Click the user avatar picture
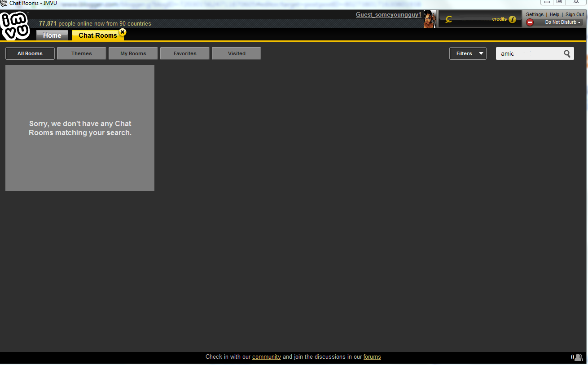This screenshot has height=365, width=588. click(430, 19)
